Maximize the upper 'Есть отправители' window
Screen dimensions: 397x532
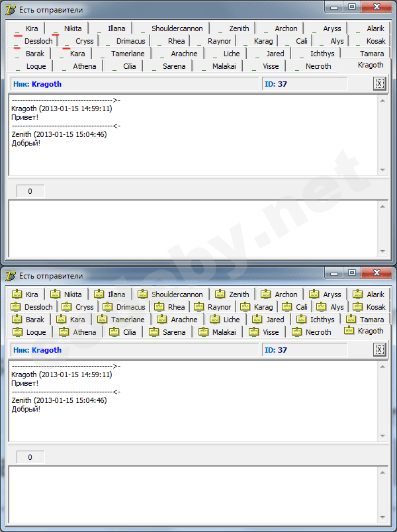[x=352, y=7]
